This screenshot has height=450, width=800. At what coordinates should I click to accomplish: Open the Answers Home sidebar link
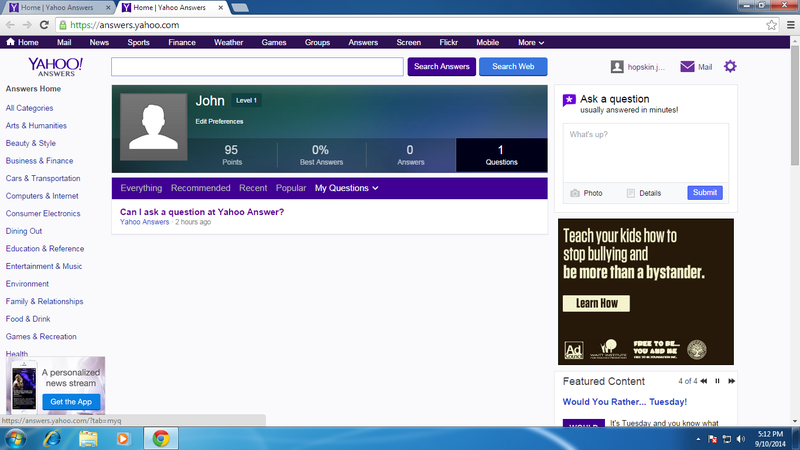click(33, 89)
